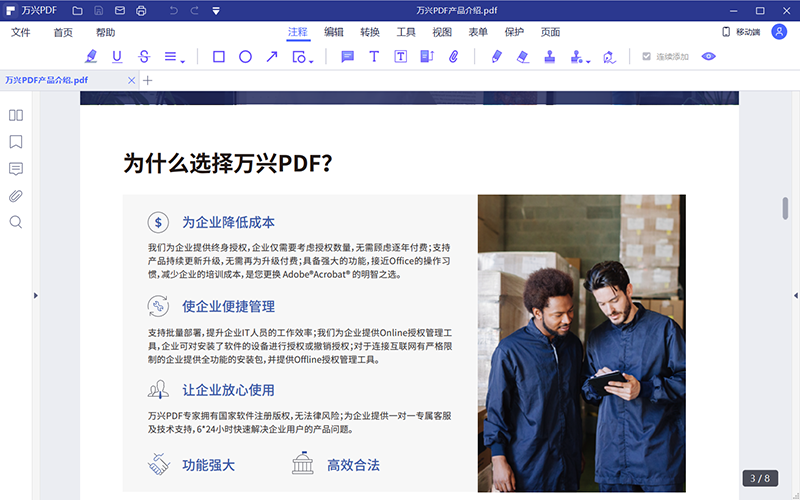
Task: Send the PDF by email icon
Action: 120,10
